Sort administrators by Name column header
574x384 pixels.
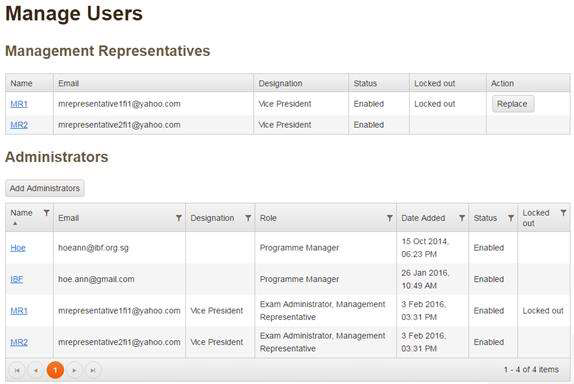tap(21, 213)
